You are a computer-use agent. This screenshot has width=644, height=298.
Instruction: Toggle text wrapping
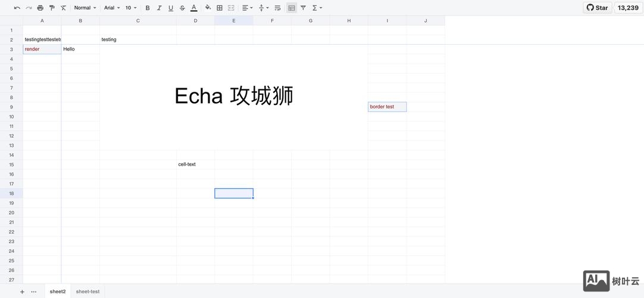point(277,8)
